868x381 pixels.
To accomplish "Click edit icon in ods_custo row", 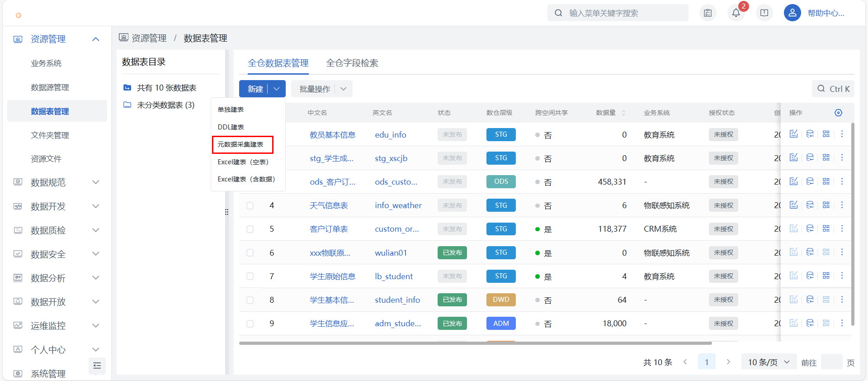I will 793,181.
